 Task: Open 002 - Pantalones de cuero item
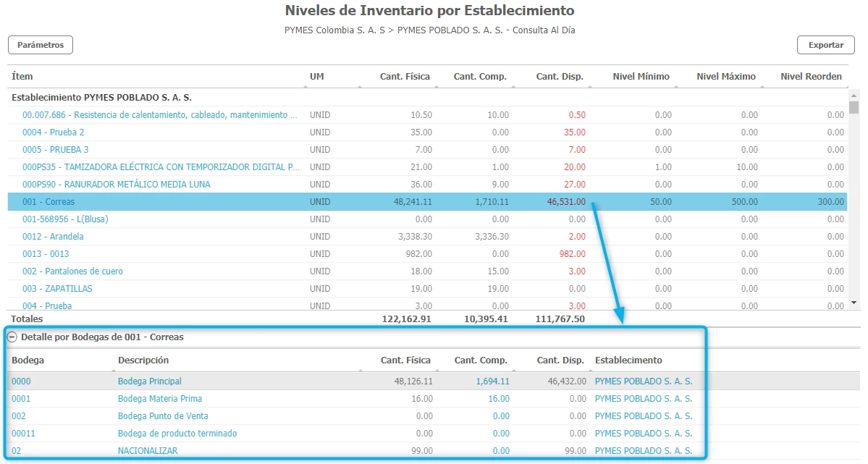click(x=72, y=271)
